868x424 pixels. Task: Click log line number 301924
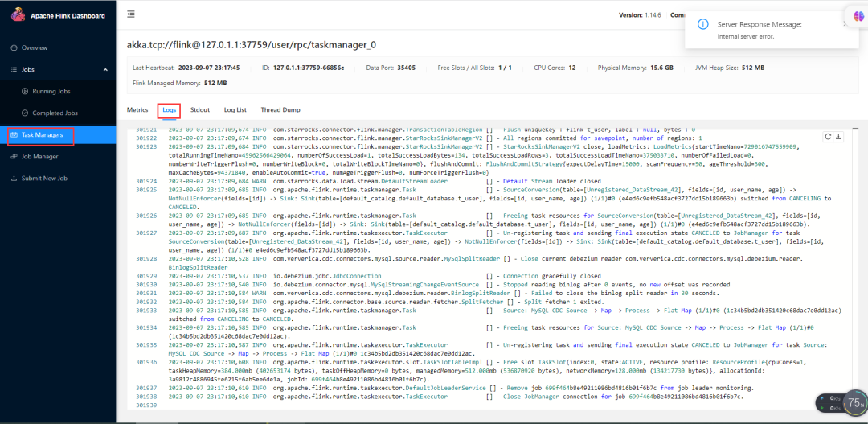click(x=146, y=181)
